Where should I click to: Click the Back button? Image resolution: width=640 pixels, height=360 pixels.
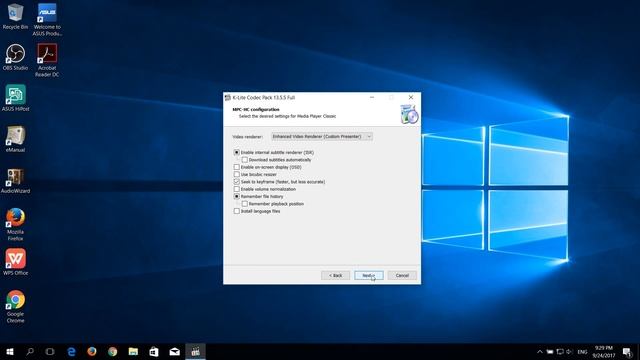pos(336,276)
